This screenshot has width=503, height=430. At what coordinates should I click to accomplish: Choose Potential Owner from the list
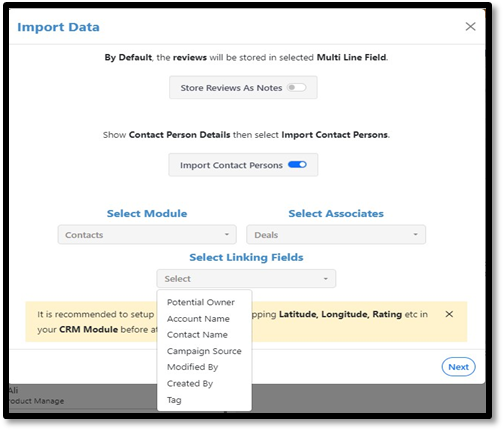pyautogui.click(x=201, y=302)
